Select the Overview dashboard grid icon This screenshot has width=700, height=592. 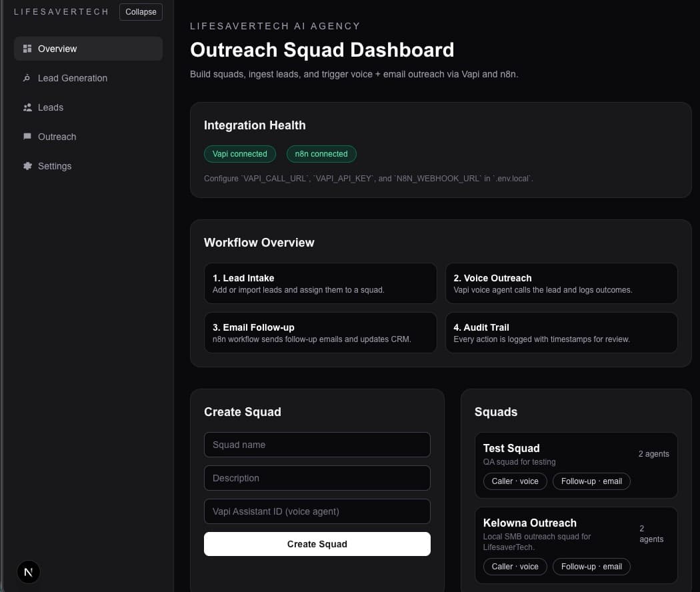27,48
